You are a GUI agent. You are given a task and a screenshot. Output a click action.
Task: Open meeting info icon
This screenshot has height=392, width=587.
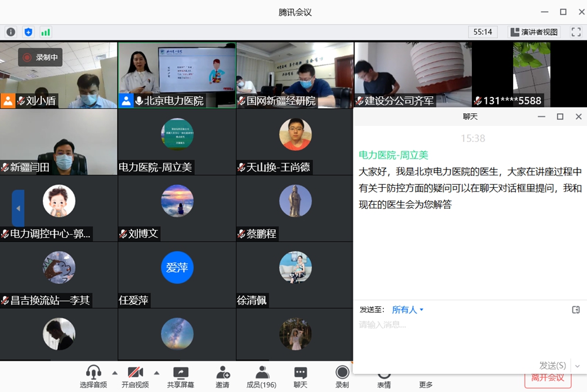click(x=11, y=32)
